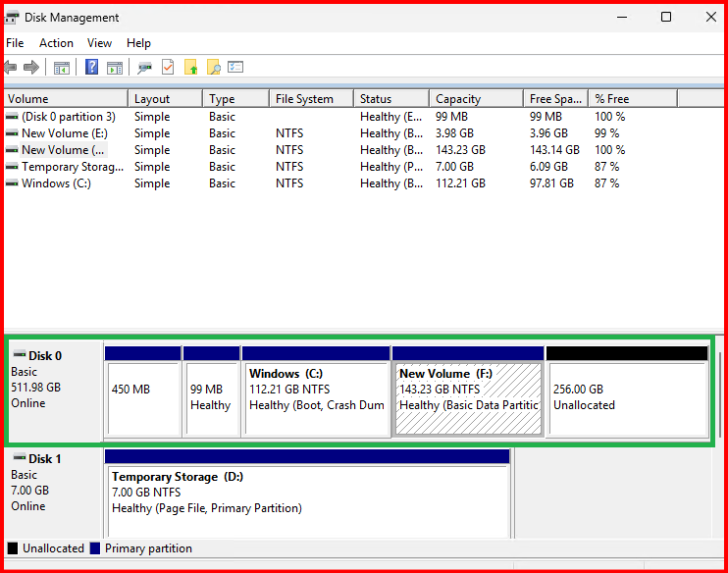Click the Back arrow in toolbar

[11, 68]
